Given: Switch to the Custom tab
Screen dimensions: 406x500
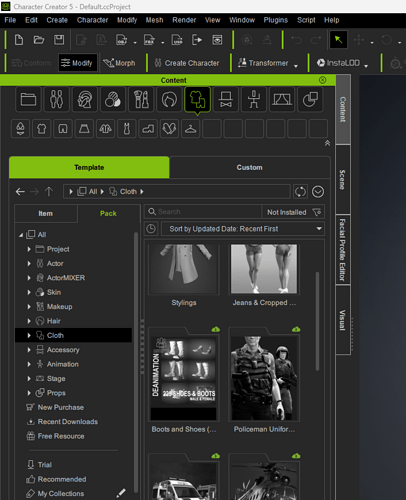Looking at the screenshot, I should [x=250, y=167].
